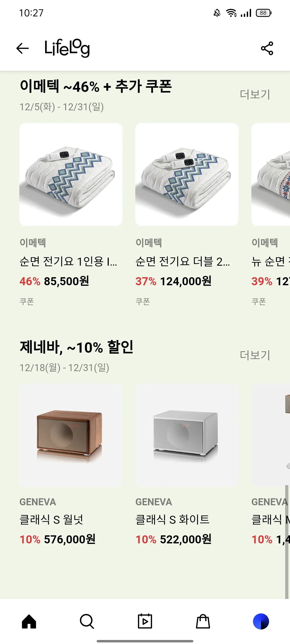
Task: Tap 더보기 for the 제네바 section
Action: [255, 355]
